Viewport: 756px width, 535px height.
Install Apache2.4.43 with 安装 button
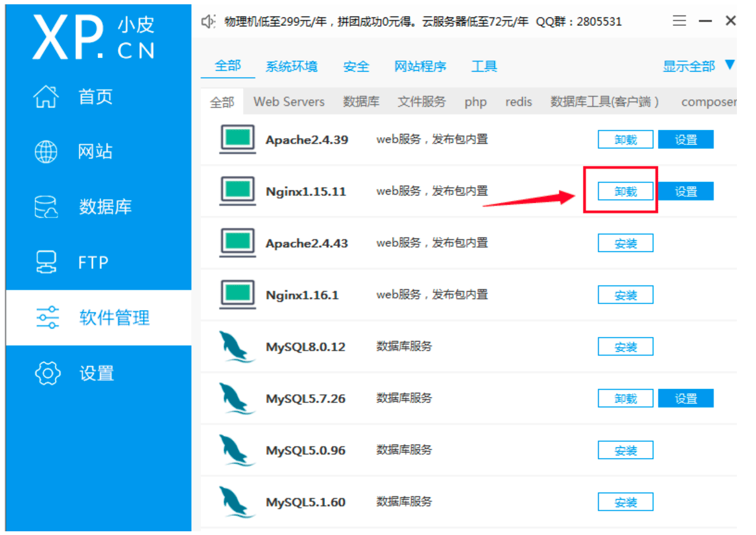point(625,243)
